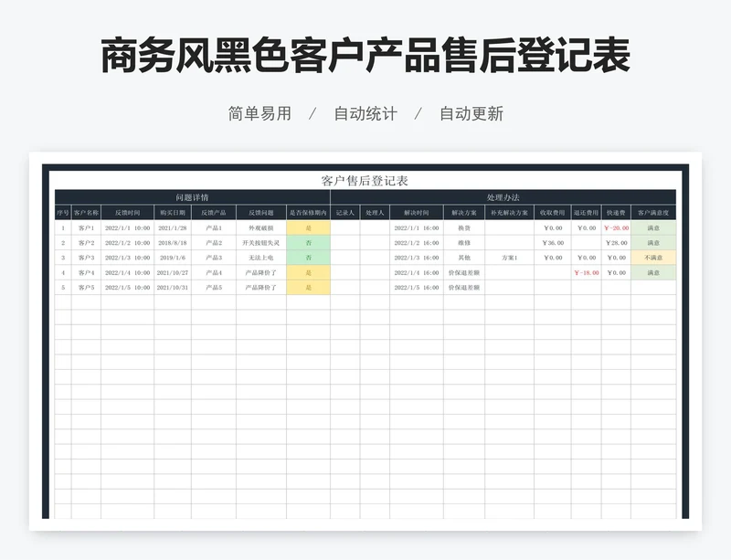The width and height of the screenshot is (731, 560).
Task: Select the 维修 solution cell
Action: (464, 243)
